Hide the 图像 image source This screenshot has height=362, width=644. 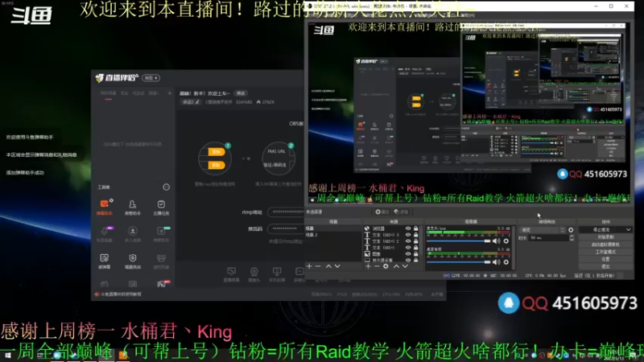point(408,253)
